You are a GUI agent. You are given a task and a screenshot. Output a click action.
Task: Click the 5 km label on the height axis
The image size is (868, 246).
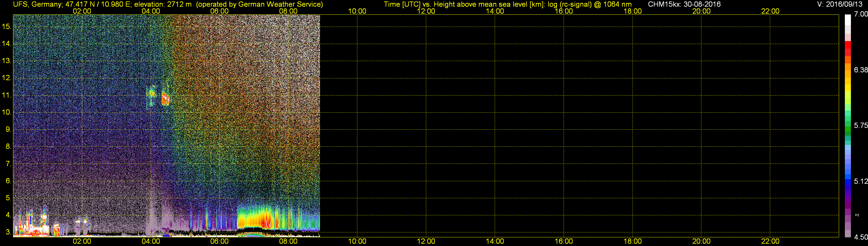tap(8, 198)
